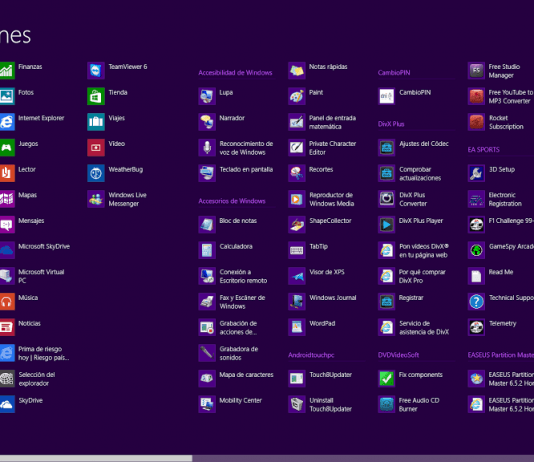Click the Comprobar actualizaciones label

(420, 174)
